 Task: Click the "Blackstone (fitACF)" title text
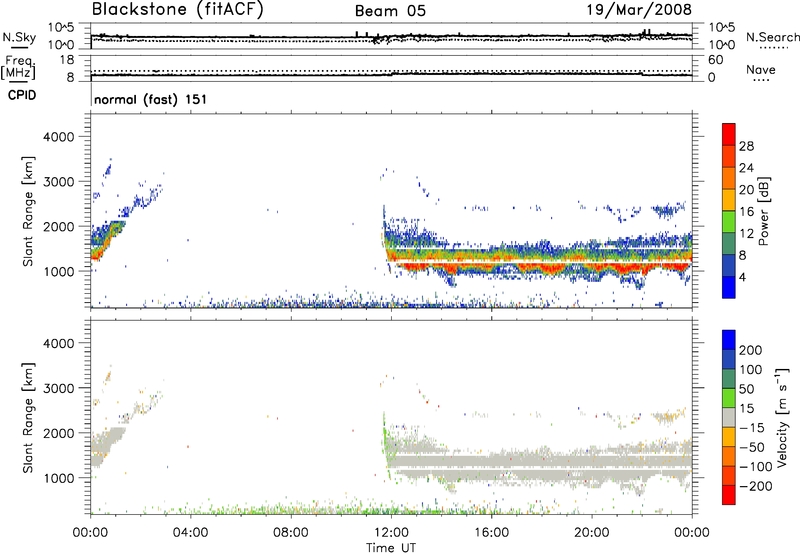click(177, 10)
